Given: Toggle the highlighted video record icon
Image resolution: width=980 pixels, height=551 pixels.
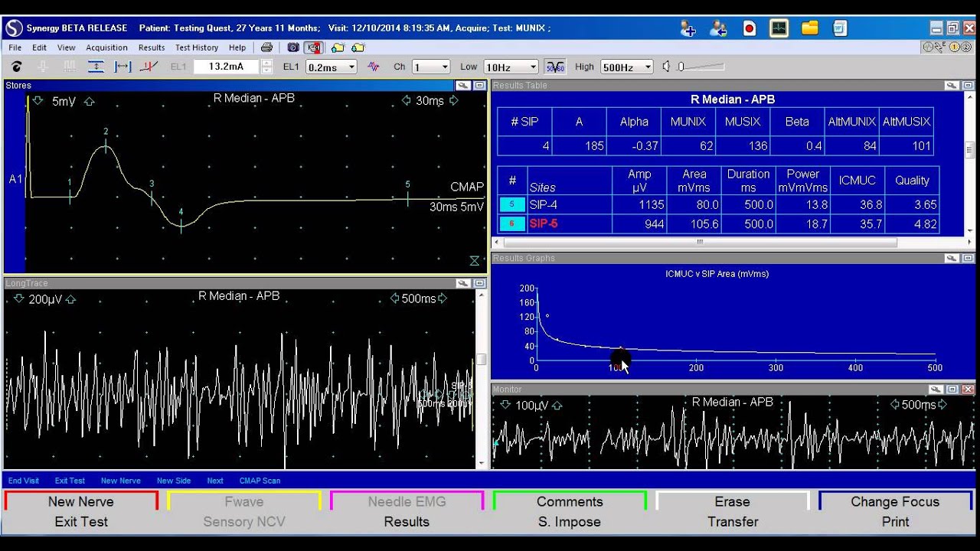Looking at the screenshot, I should pyautogui.click(x=313, y=47).
